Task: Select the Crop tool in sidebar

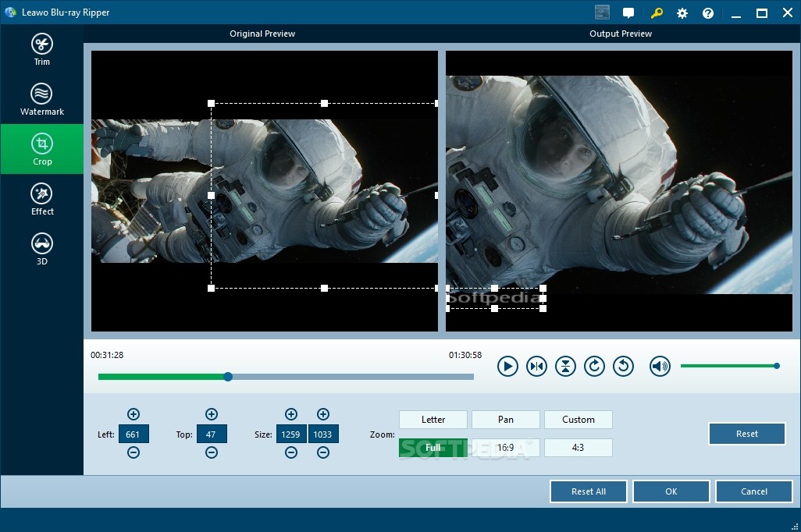Action: (42, 149)
